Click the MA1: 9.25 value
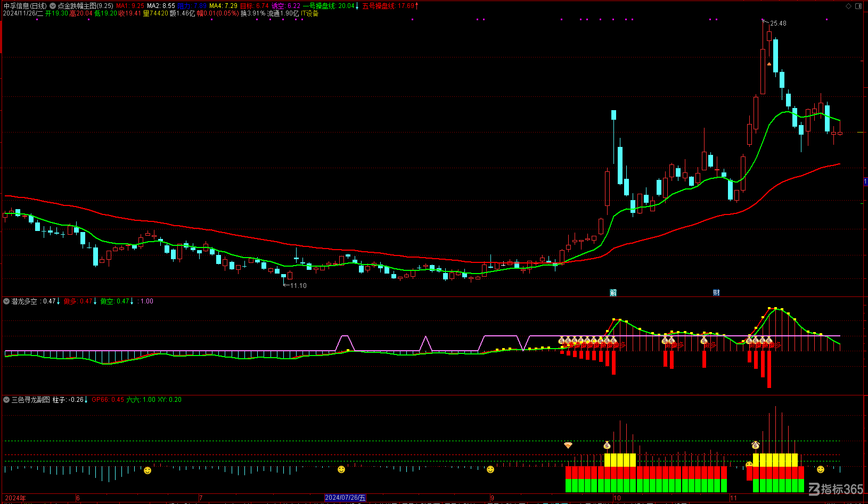This screenshot has width=868, height=504. pyautogui.click(x=130, y=6)
